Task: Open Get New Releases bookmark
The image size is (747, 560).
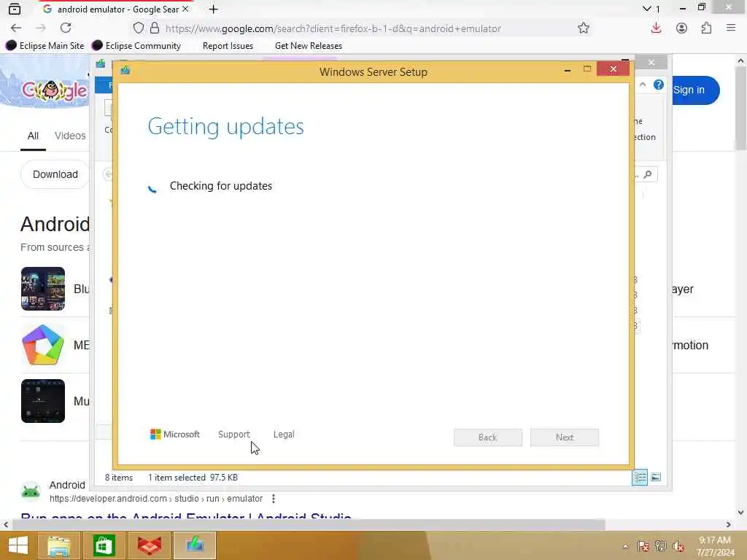Action: tap(309, 46)
